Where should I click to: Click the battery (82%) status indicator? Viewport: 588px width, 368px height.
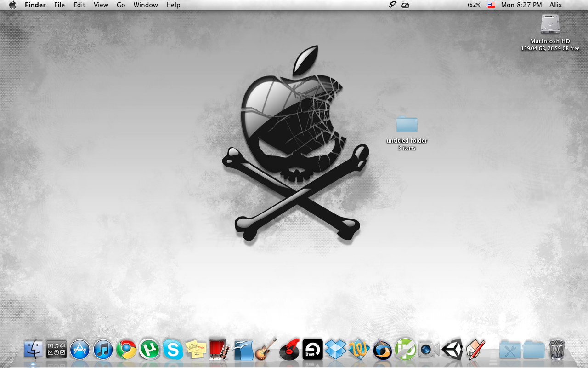(475, 5)
